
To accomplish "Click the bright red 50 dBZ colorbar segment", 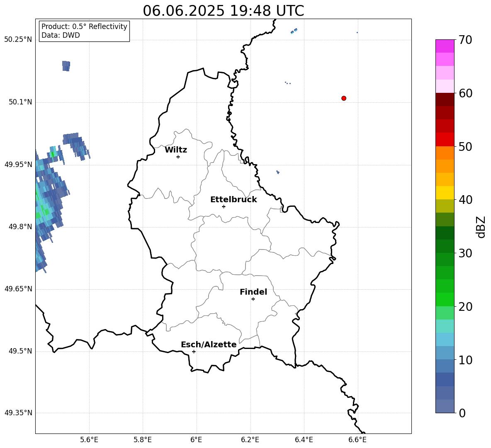I will pos(445,140).
